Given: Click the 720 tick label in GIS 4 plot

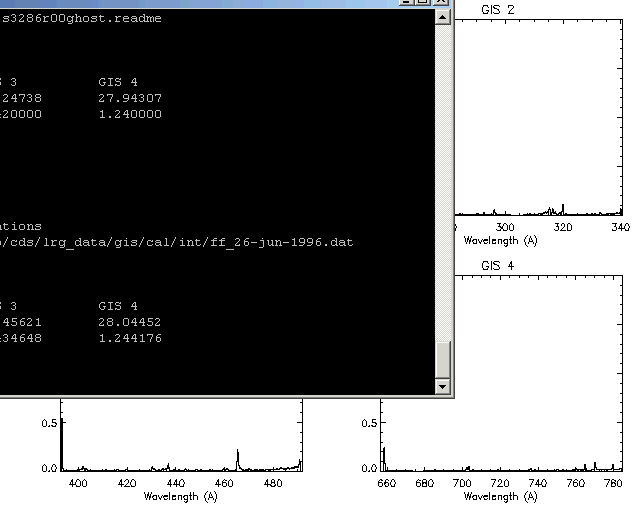Looking at the screenshot, I should tap(500, 483).
